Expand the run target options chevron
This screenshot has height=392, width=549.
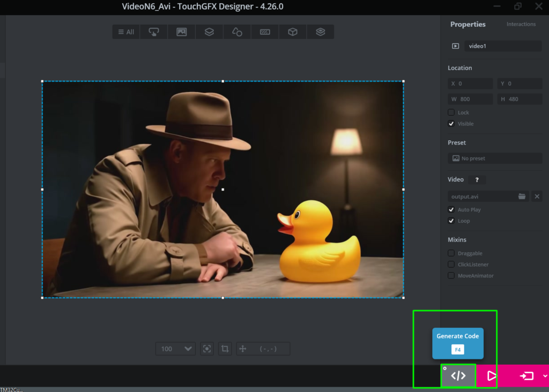click(x=545, y=376)
